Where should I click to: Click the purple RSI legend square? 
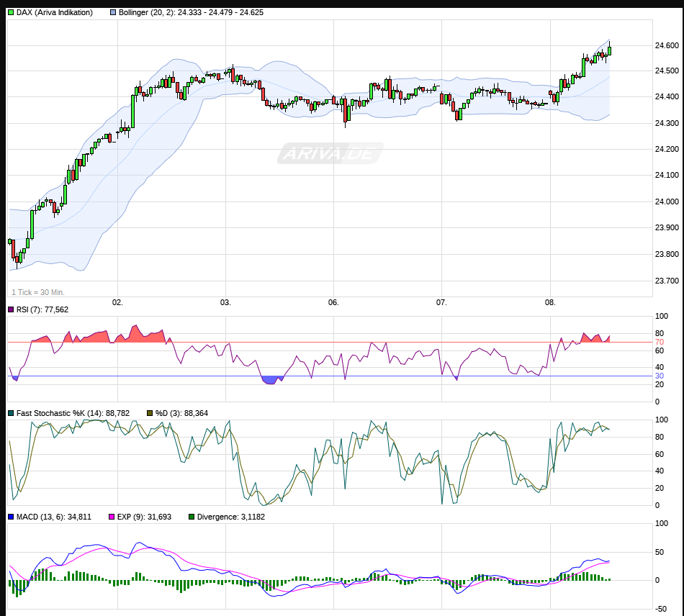click(11, 309)
